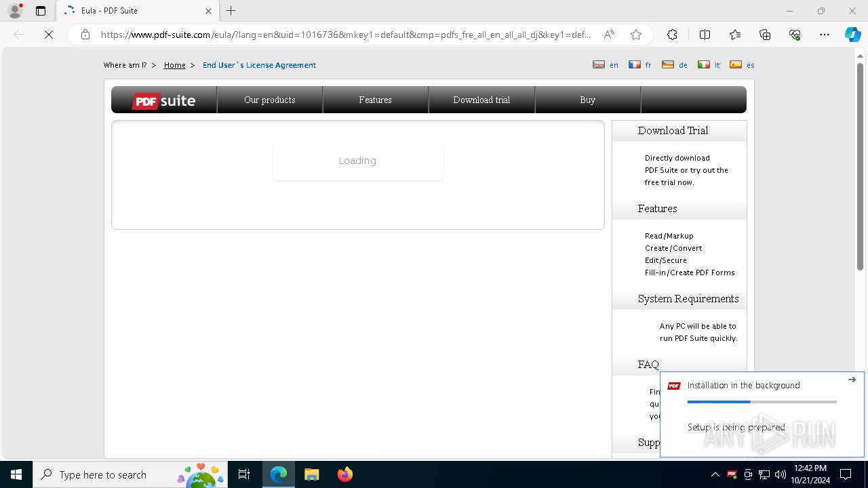The height and width of the screenshot is (488, 868).
Task: Open Firefox taskbar icon
Action: pos(344,474)
